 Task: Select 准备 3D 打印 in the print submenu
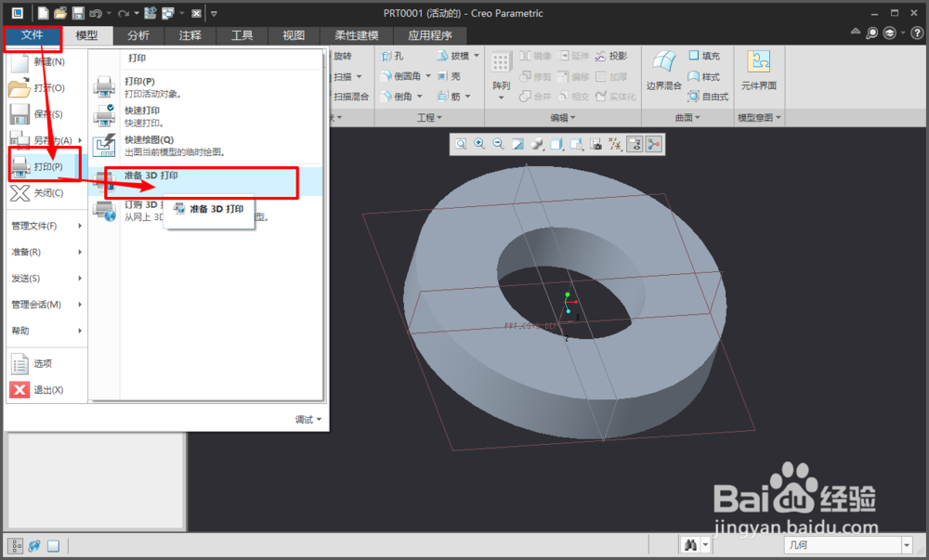point(206,181)
